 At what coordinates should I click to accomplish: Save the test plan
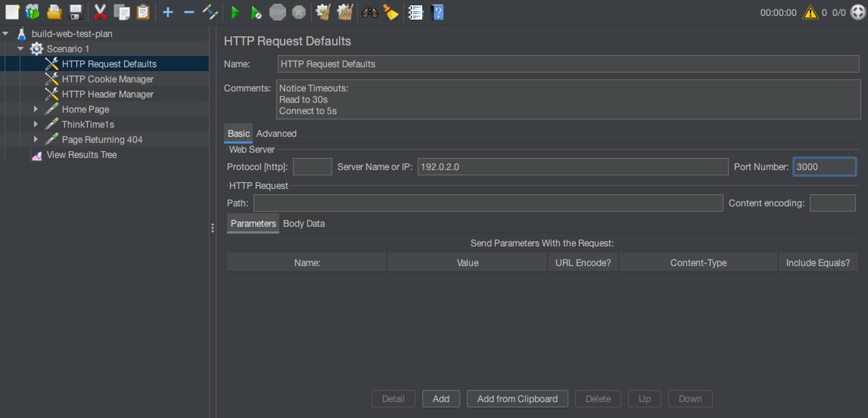point(74,12)
